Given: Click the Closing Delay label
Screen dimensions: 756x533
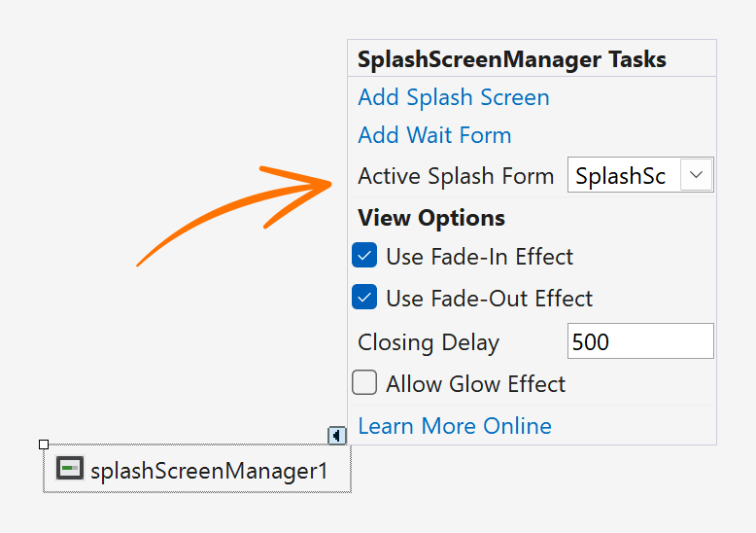Looking at the screenshot, I should coord(429,342).
